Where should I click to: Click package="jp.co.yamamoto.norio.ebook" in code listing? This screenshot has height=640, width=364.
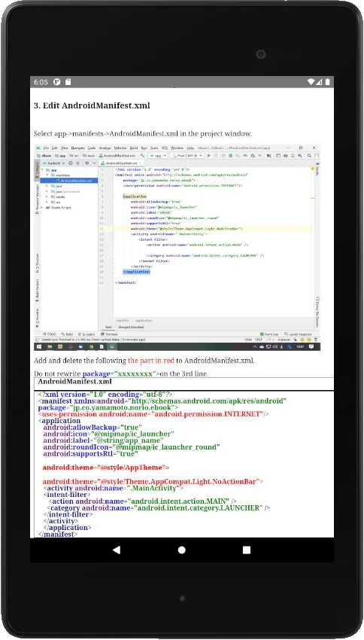coord(108,407)
